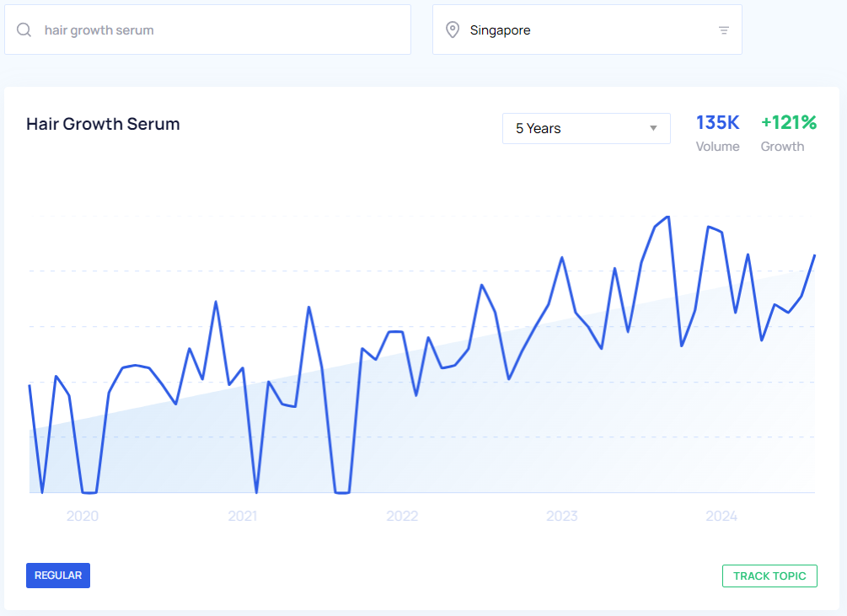This screenshot has width=847, height=616.
Task: Click the 2023 axis label
Action: (562, 516)
